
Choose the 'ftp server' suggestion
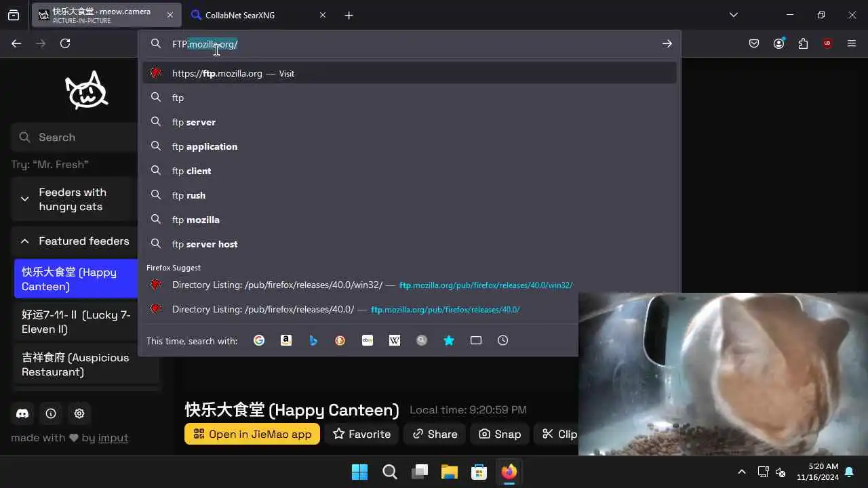[410, 122]
